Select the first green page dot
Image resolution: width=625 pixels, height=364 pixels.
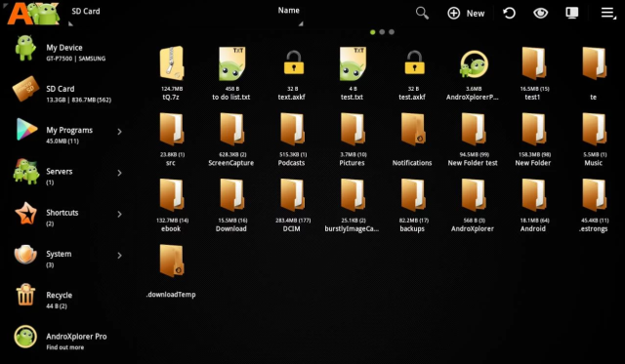[373, 32]
